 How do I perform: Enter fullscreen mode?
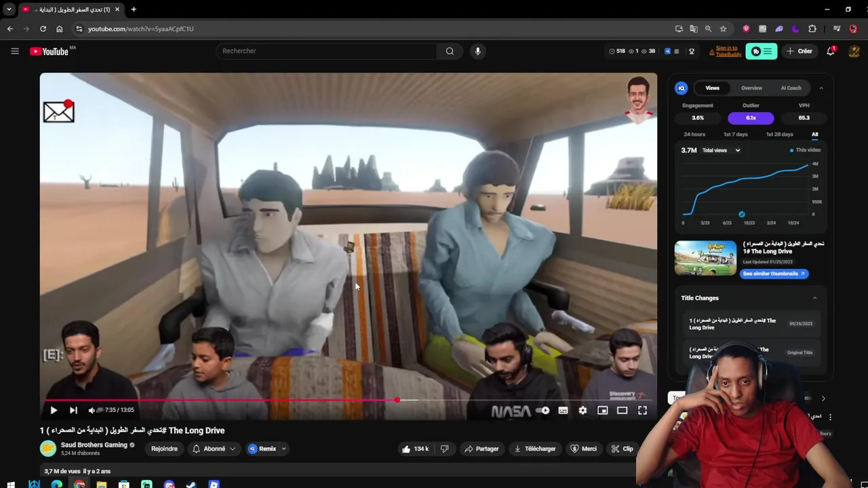pos(642,410)
